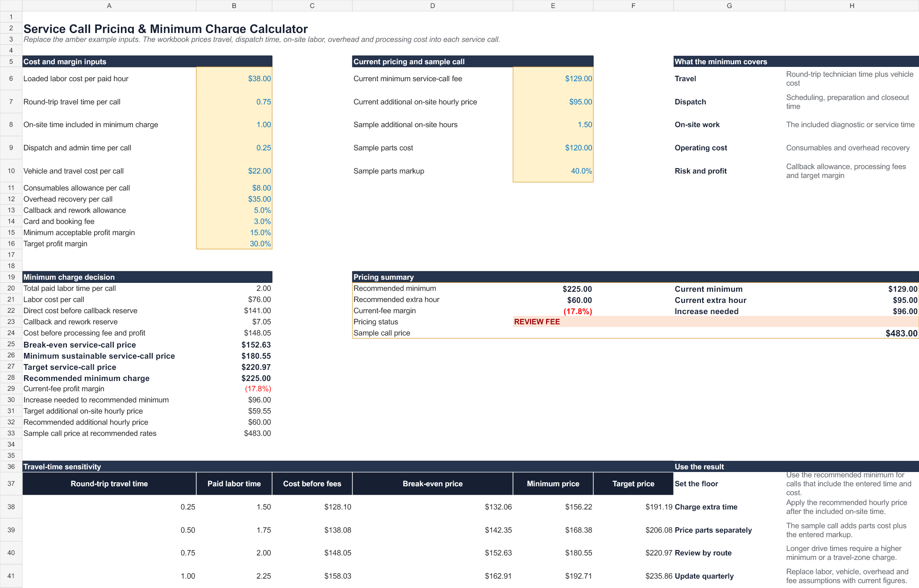Select column A header
This screenshot has height=588, width=919.
tap(109, 5)
